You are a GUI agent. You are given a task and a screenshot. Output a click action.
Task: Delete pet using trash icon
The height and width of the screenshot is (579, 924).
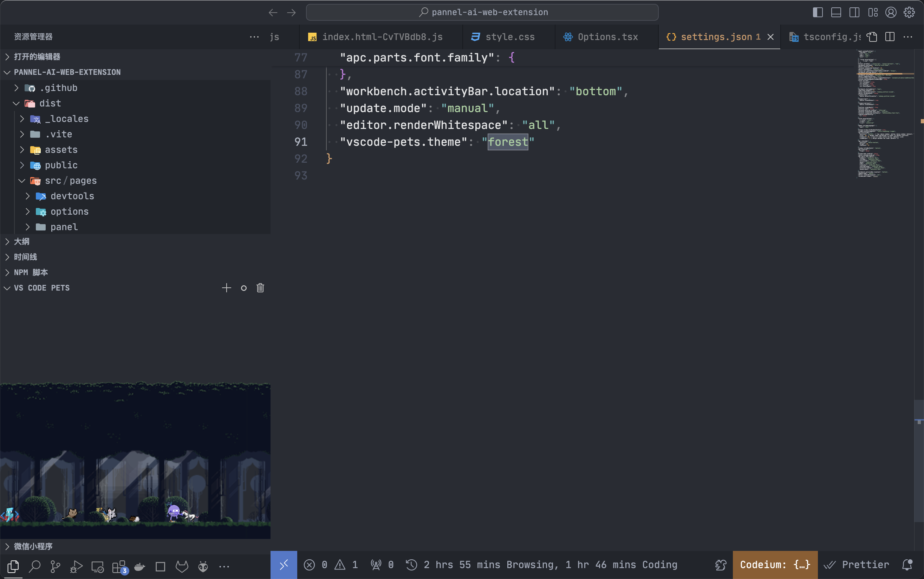tap(260, 288)
